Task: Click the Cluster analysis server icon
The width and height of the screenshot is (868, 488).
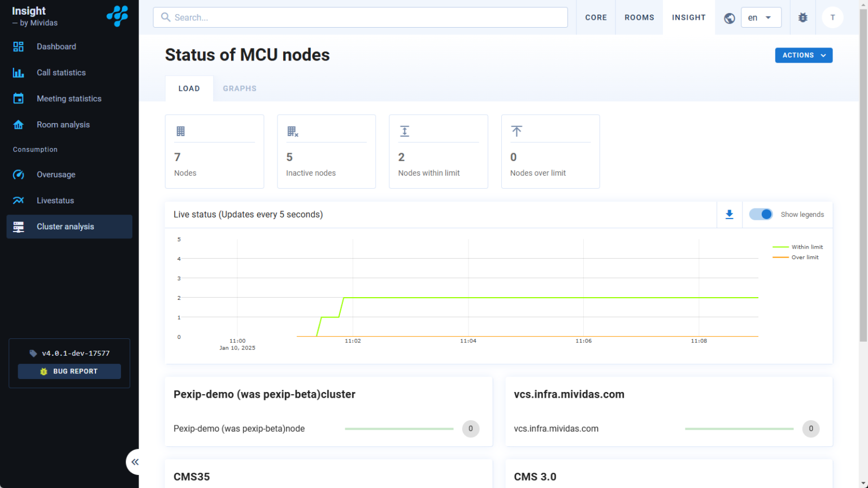Action: click(19, 226)
